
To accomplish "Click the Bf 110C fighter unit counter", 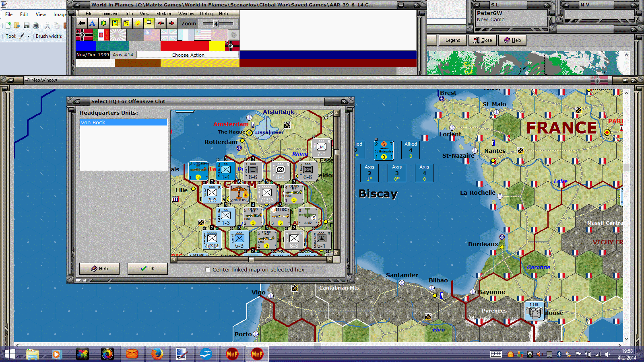I will pyautogui.click(x=280, y=216).
